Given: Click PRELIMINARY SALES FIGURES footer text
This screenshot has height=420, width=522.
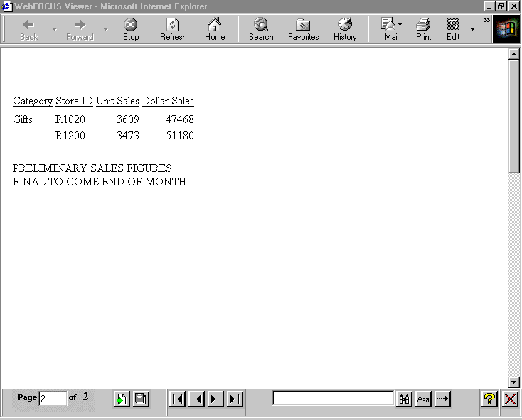Looking at the screenshot, I should tap(92, 168).
